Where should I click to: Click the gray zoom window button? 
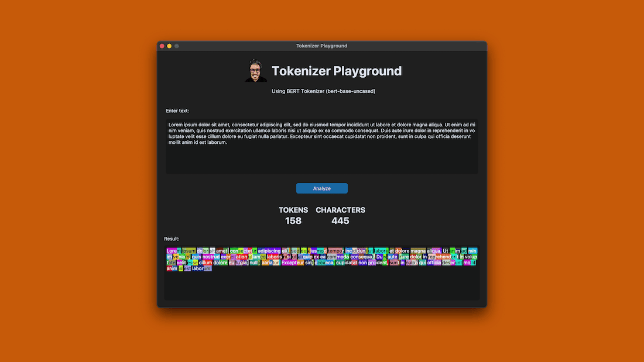tap(177, 46)
